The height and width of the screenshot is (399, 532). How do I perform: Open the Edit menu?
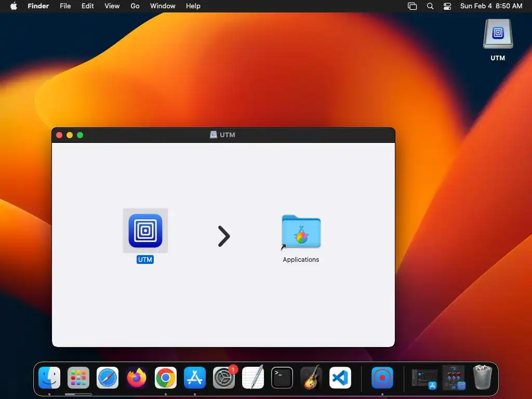(87, 6)
